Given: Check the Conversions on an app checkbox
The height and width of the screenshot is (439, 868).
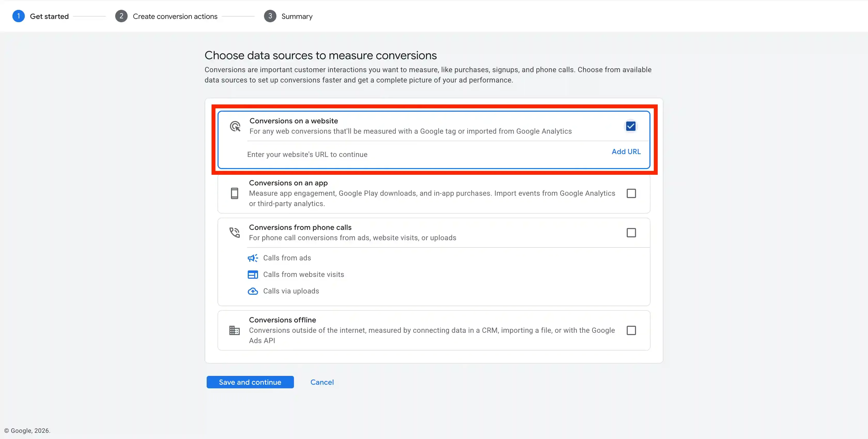Looking at the screenshot, I should (631, 193).
